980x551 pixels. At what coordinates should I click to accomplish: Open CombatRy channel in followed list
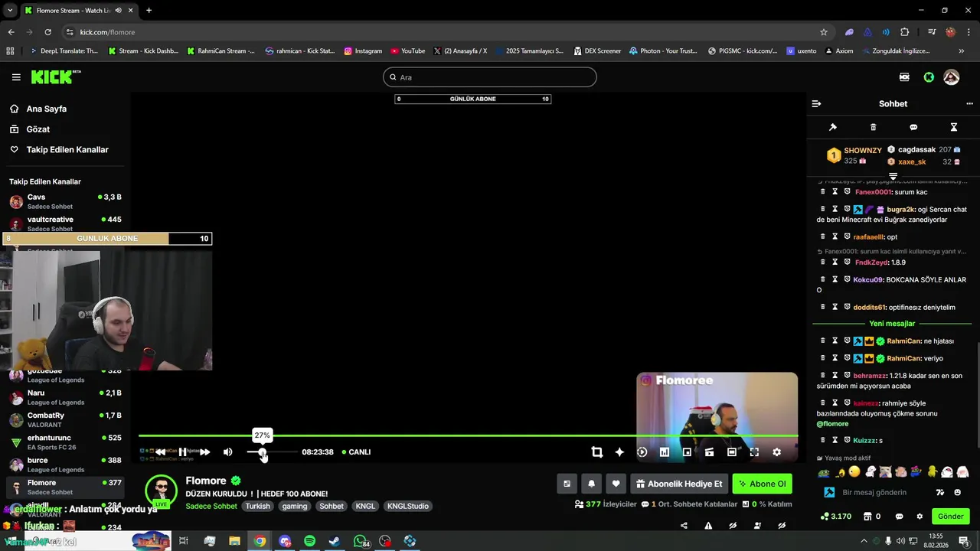click(65, 419)
